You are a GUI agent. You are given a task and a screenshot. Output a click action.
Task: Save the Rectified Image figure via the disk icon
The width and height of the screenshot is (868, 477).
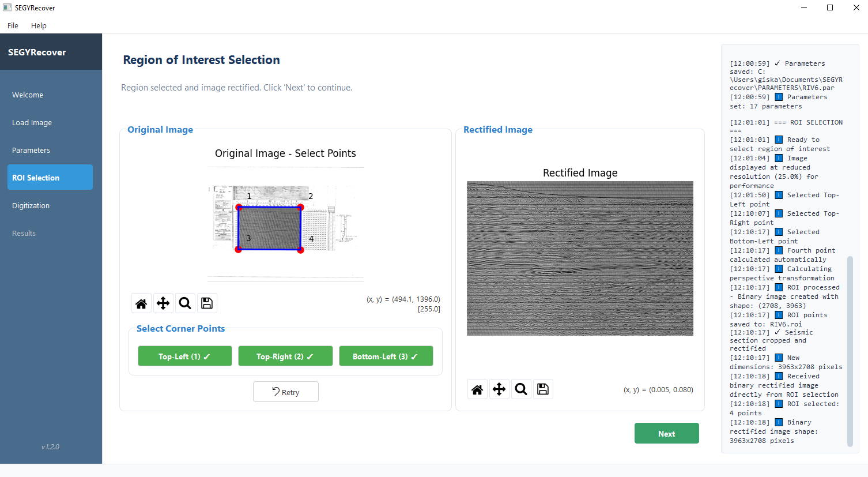[543, 389]
